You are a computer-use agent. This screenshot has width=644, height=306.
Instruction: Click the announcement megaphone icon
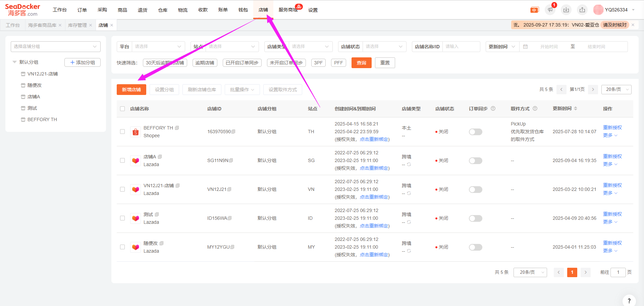[x=550, y=10]
